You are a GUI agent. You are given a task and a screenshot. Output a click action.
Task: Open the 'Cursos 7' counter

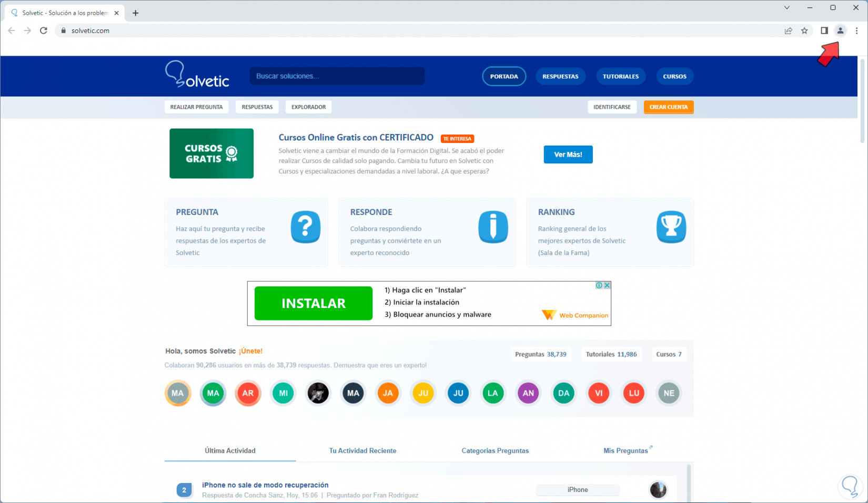click(x=669, y=354)
